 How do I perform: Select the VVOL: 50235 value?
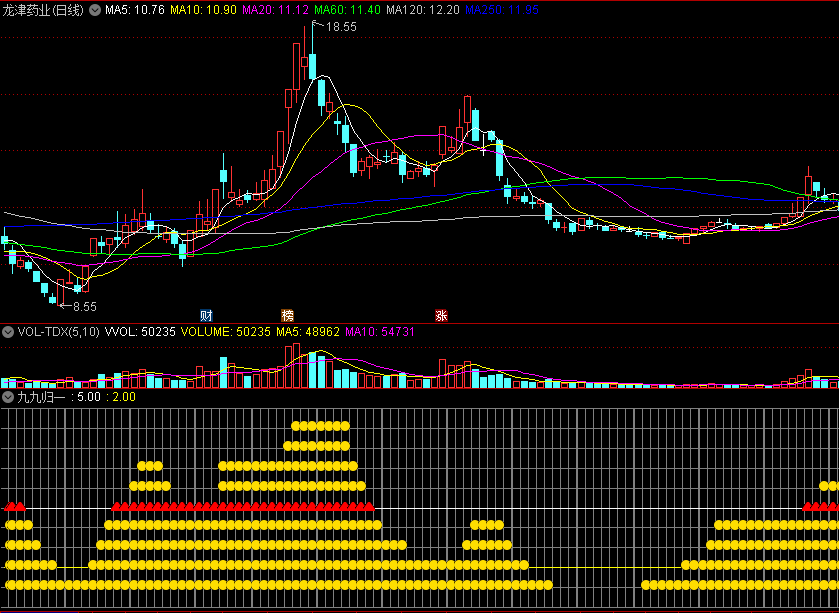pos(140,332)
